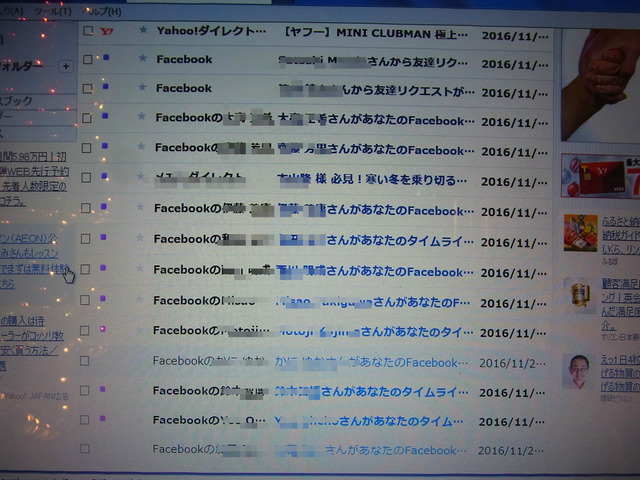The height and width of the screenshot is (480, 640).
Task: Click the Facebook sender on the 友達リク… mail
Action: click(x=184, y=59)
